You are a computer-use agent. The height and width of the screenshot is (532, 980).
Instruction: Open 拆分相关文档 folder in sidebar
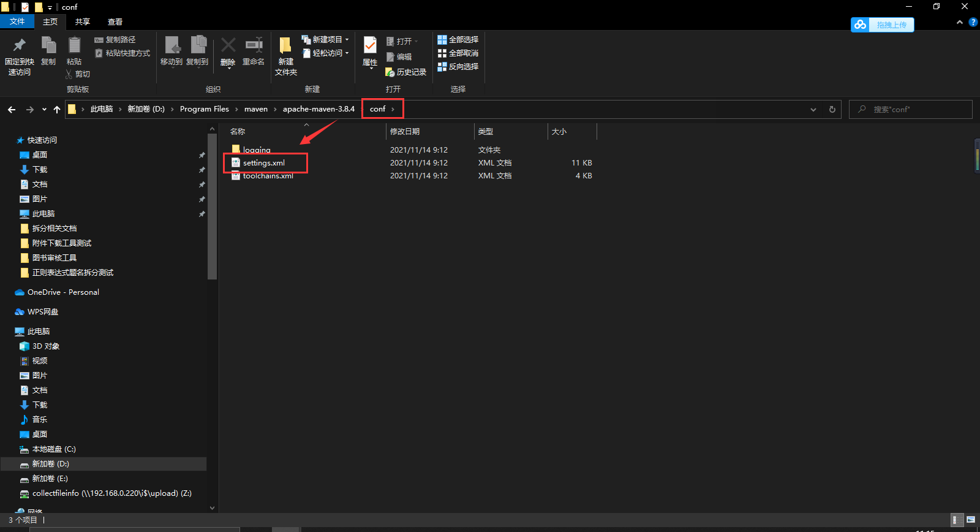tap(55, 229)
